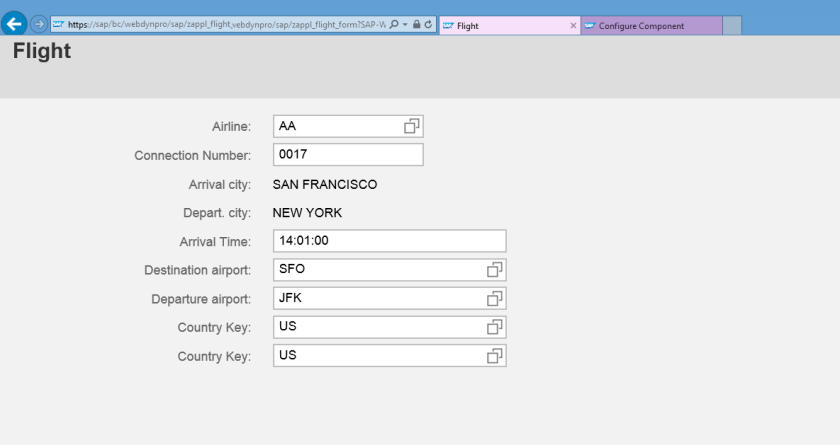Viewport: 840px width, 445px height.
Task: Expand the address bar dropdown arrow
Action: 405,25
